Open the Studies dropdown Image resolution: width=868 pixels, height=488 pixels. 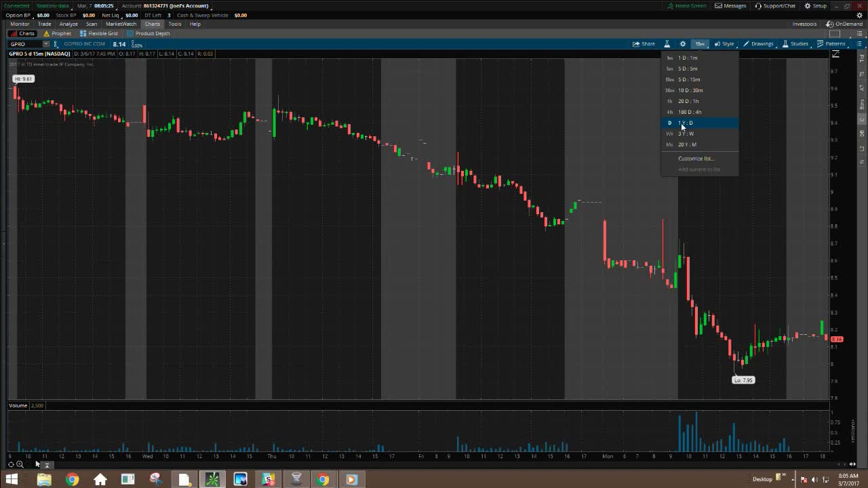click(795, 44)
